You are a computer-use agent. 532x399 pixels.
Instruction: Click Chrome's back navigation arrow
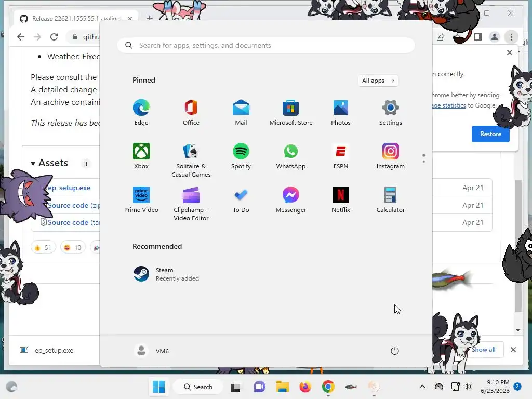[21, 37]
